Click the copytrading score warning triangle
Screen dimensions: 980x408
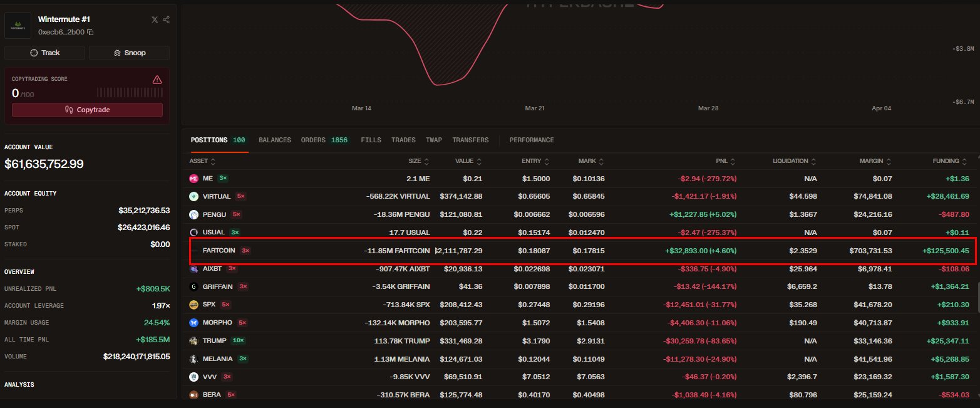157,80
